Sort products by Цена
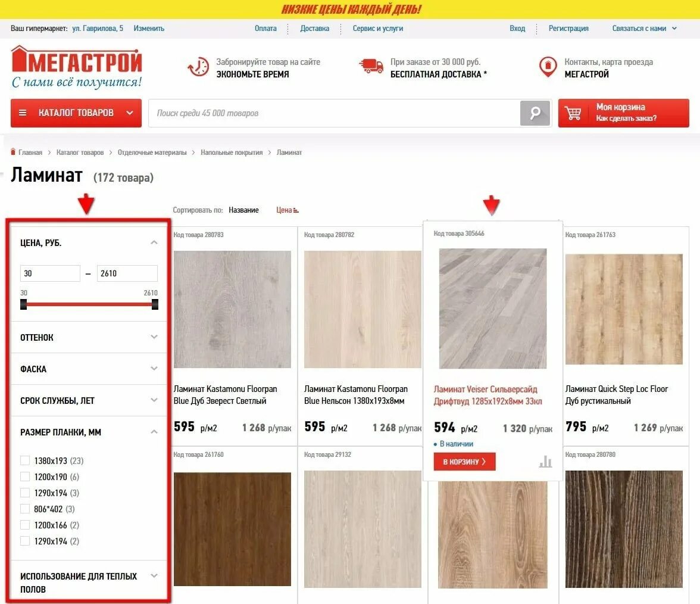700x604 pixels. [284, 210]
